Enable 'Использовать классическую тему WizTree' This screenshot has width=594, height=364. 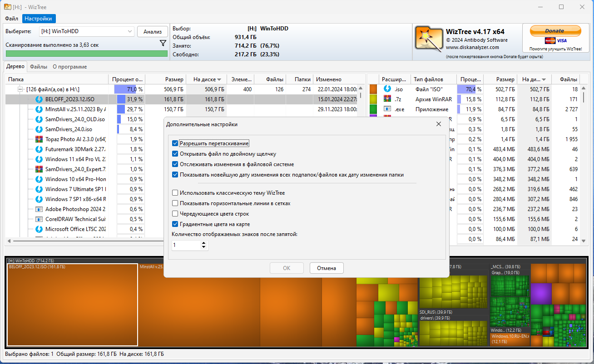[175, 193]
